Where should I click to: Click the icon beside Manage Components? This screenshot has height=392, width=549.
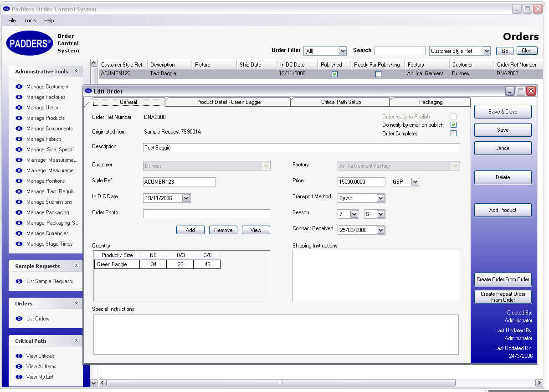[19, 129]
